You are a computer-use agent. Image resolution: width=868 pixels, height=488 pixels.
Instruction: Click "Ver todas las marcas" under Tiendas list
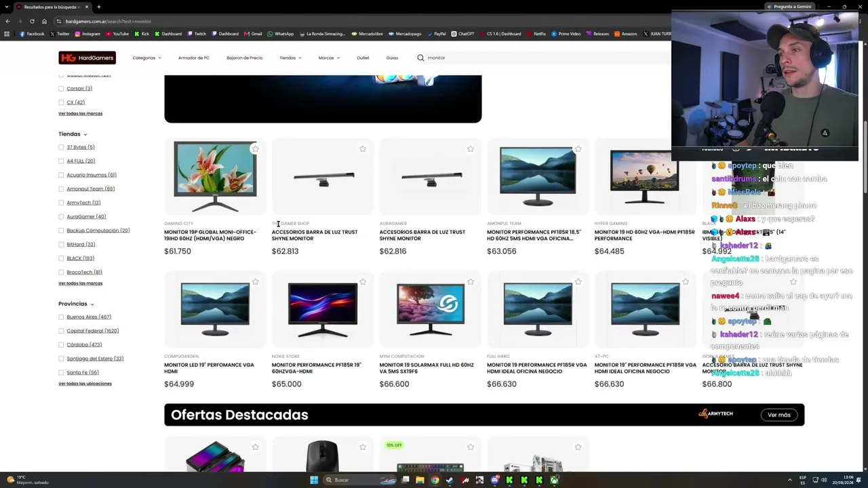click(80, 283)
